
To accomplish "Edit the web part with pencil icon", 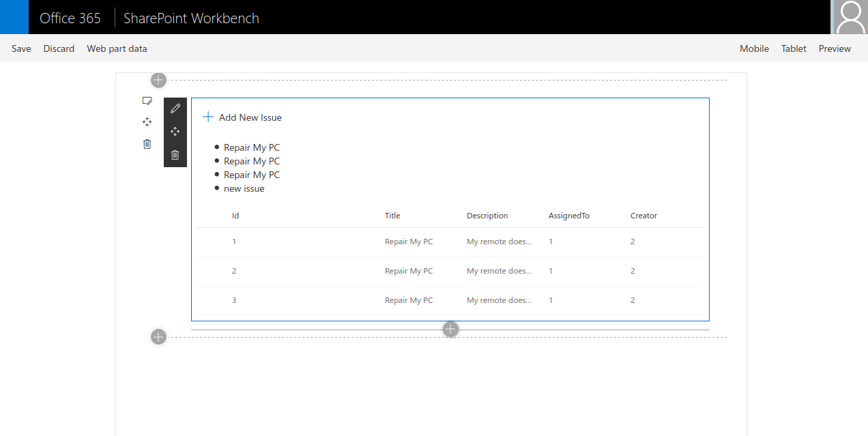I will tap(175, 108).
